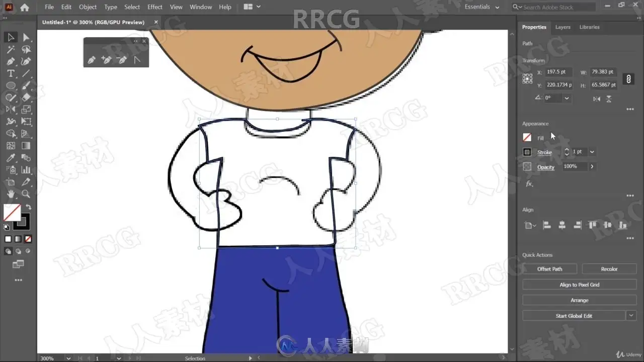Activate the Line Segment tool

[26, 73]
